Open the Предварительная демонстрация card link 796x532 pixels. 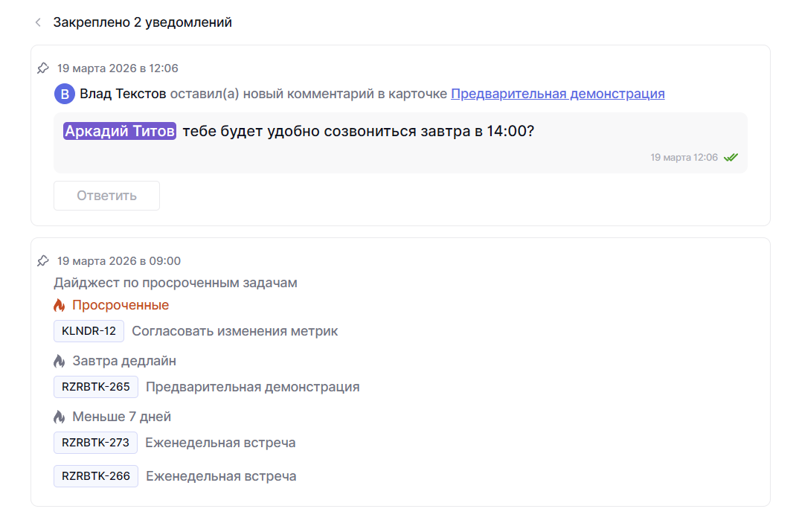pos(557,94)
